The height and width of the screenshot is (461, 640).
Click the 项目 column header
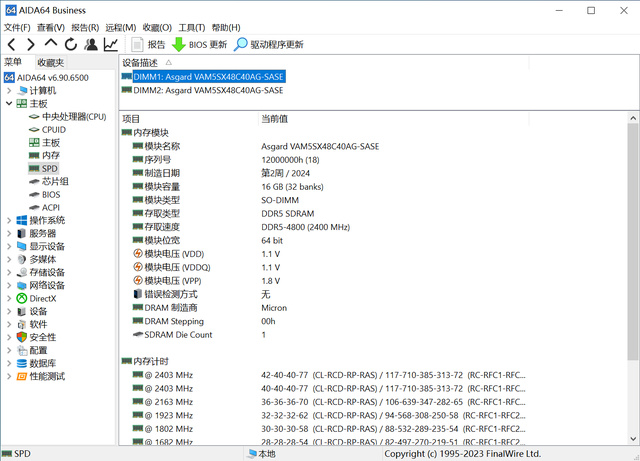131,119
